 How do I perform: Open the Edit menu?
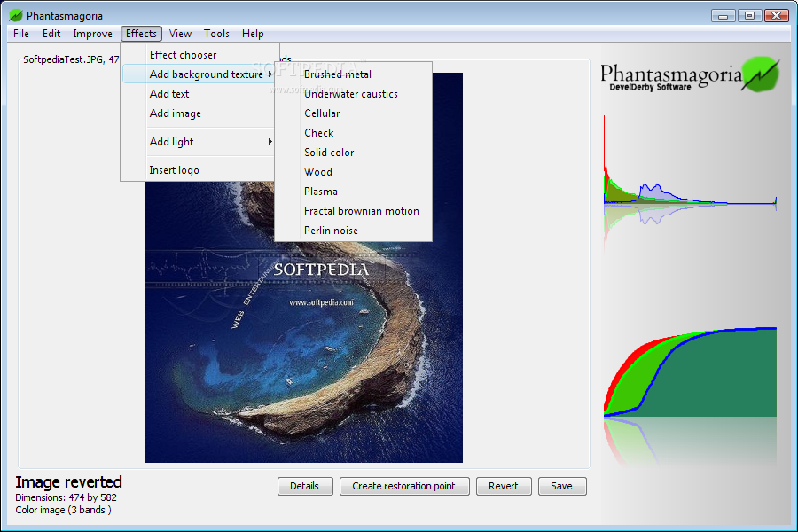[51, 34]
